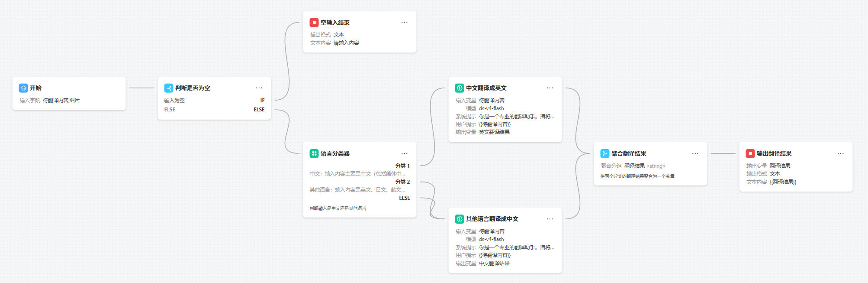Select the 输出翻译结果 node title

pos(774,153)
